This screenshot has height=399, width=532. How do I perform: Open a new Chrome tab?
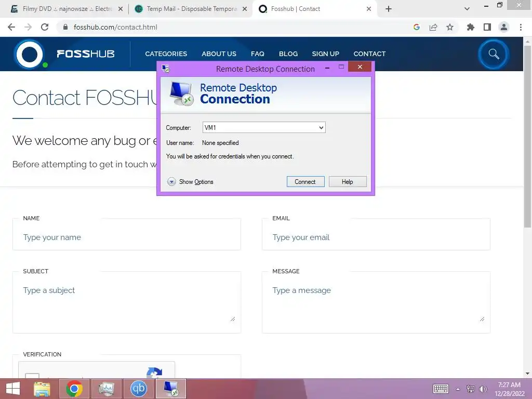[x=389, y=9]
